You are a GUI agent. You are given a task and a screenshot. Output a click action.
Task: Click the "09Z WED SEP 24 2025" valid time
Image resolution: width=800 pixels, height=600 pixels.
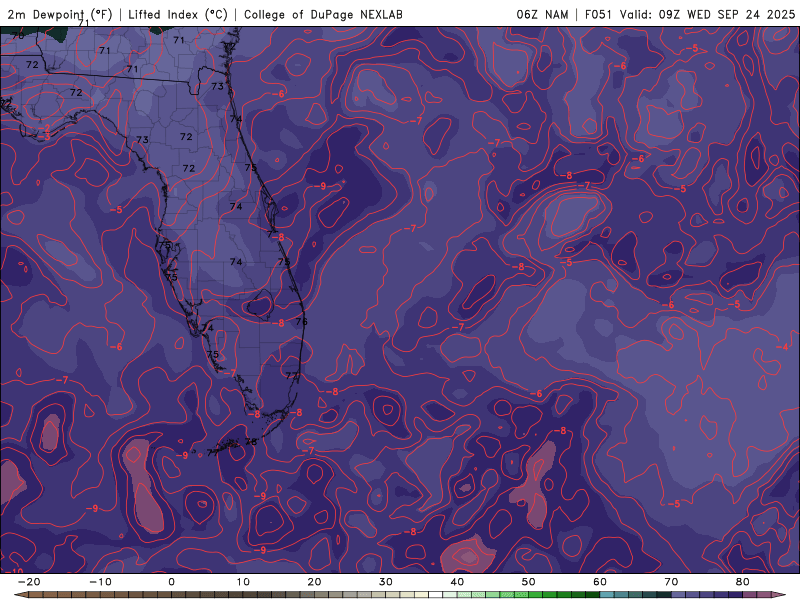tap(727, 15)
